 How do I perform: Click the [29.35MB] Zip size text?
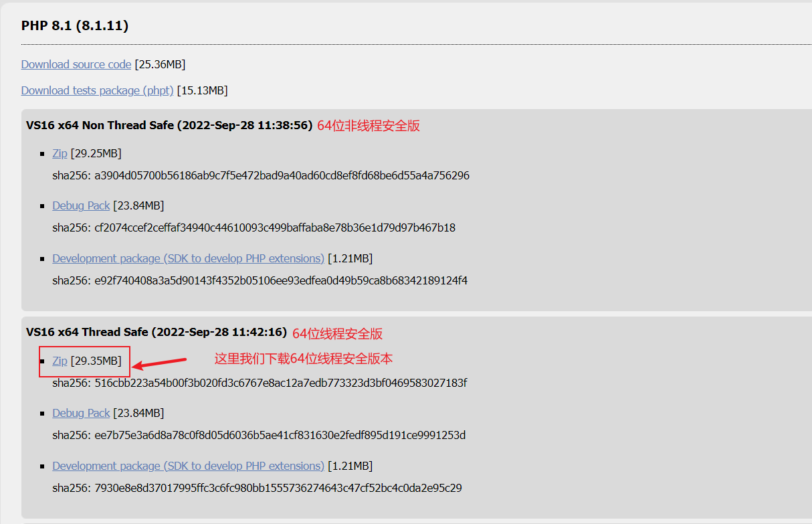pyautogui.click(x=96, y=361)
